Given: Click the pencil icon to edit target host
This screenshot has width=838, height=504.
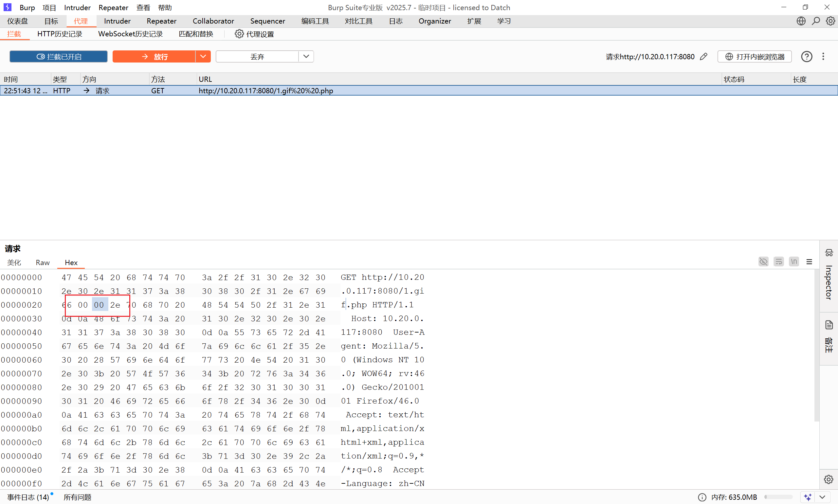Looking at the screenshot, I should pyautogui.click(x=703, y=56).
